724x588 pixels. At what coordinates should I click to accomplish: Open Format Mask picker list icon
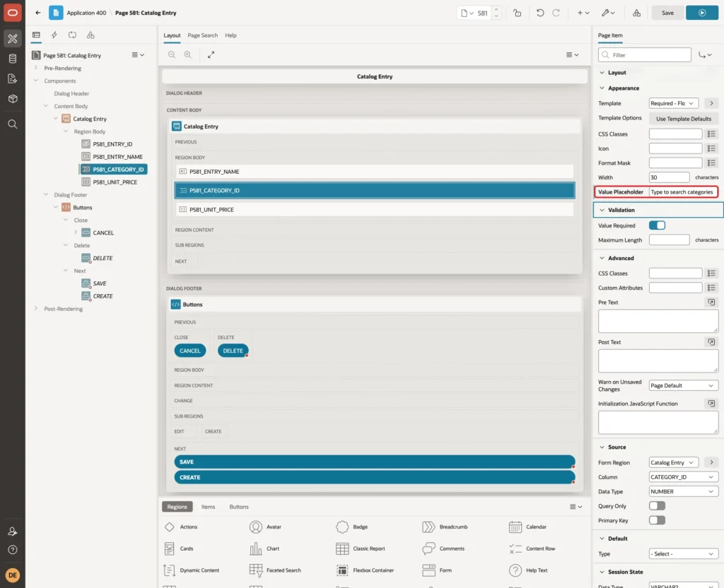[711, 163]
